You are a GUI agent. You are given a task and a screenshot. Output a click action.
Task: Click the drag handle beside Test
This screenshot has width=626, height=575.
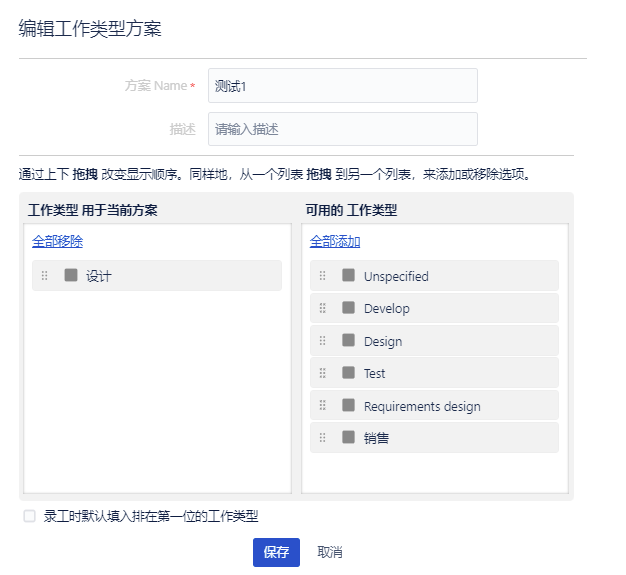click(x=322, y=373)
